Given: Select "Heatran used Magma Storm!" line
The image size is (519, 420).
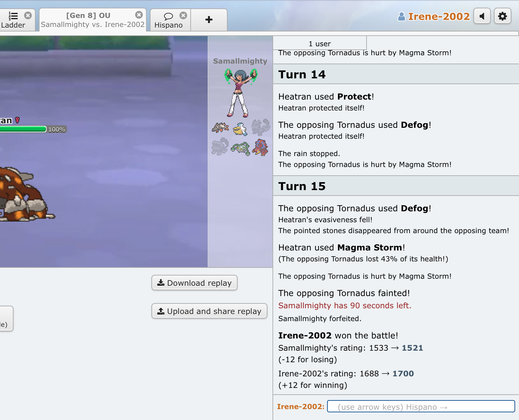Looking at the screenshot, I should tap(342, 247).
